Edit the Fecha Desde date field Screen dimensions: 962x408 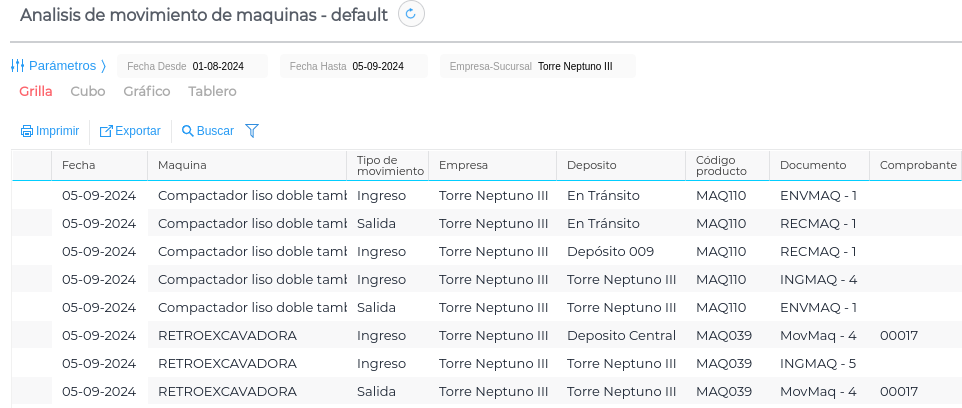pos(218,66)
